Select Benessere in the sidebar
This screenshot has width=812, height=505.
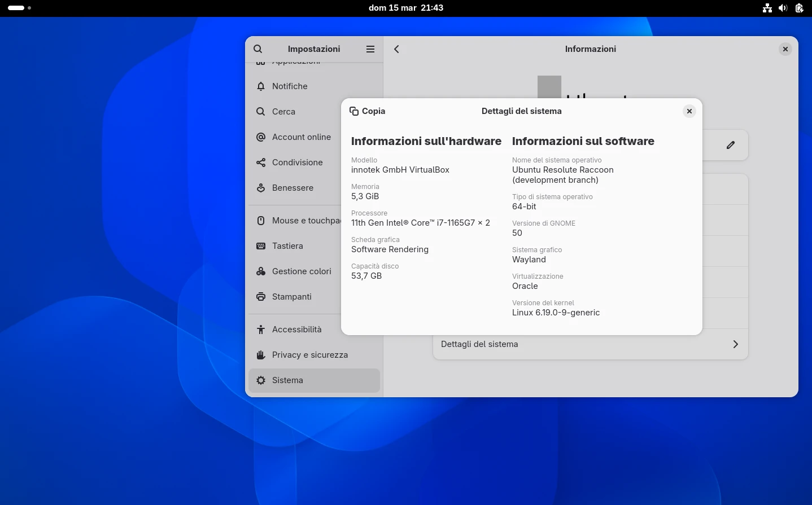click(x=293, y=188)
